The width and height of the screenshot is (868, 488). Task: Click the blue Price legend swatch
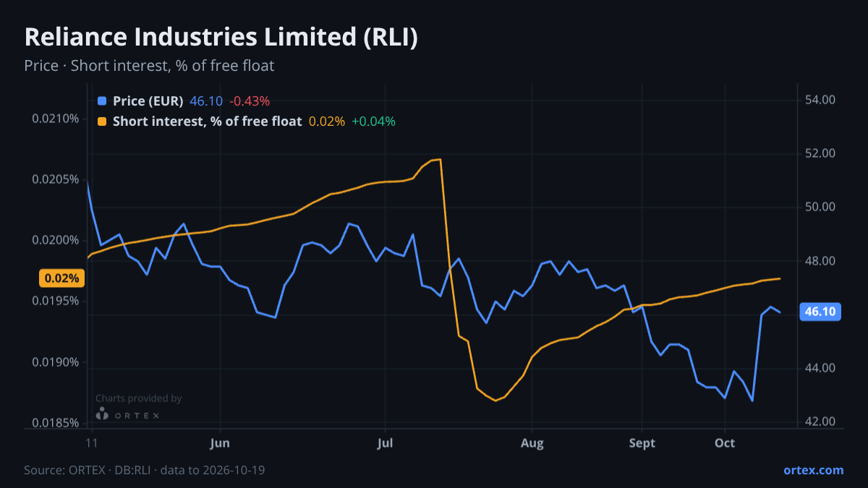click(x=102, y=101)
